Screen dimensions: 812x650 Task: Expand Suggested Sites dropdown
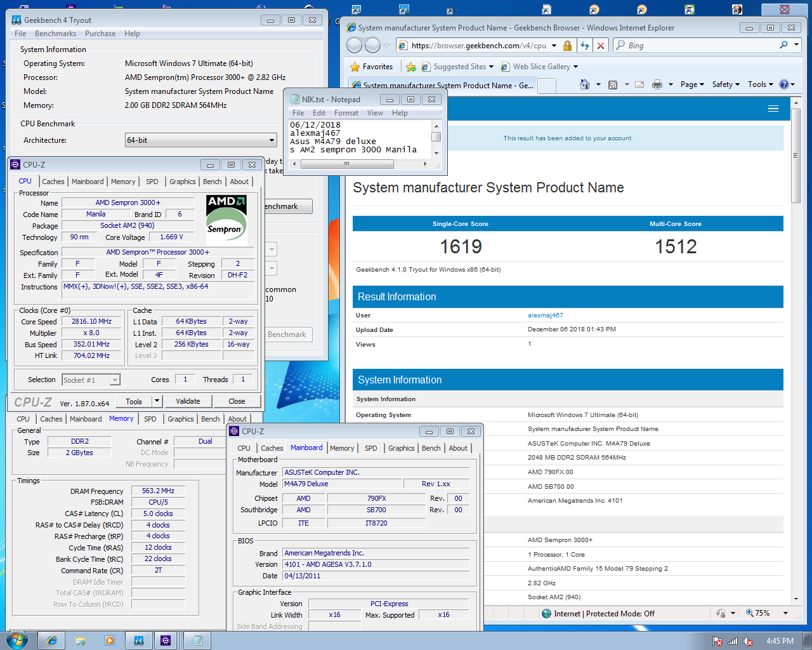pos(492,67)
